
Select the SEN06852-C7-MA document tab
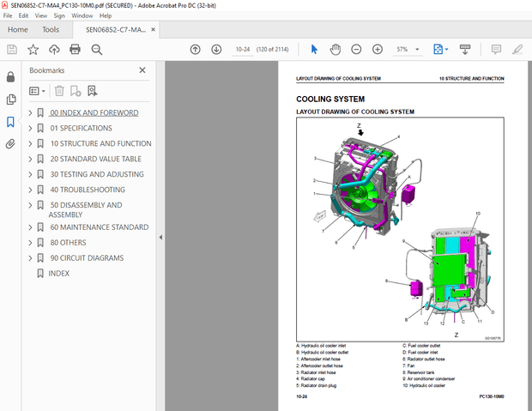point(115,30)
